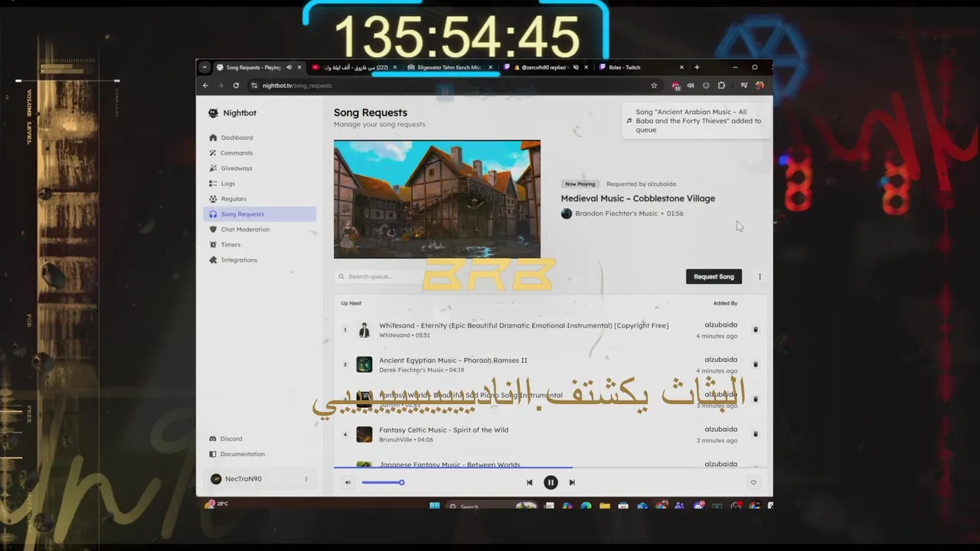Image resolution: width=980 pixels, height=551 pixels.
Task: Open the Commands section
Action: (237, 153)
